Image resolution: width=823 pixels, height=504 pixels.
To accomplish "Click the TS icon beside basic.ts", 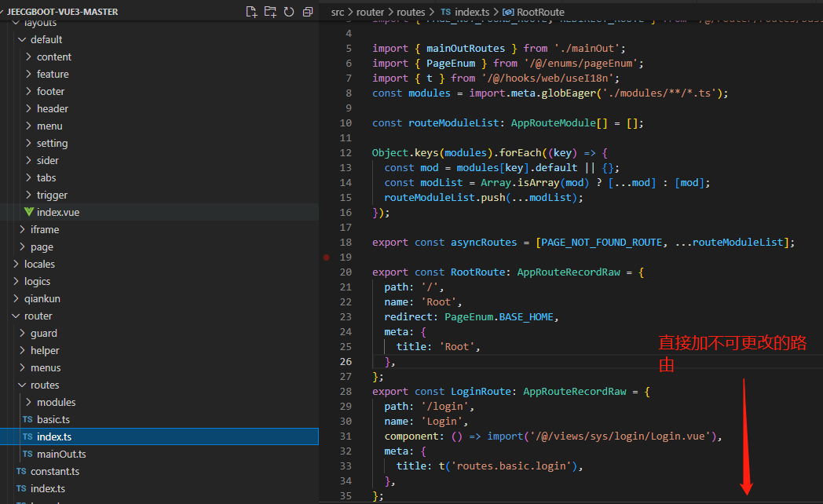I will pos(27,419).
